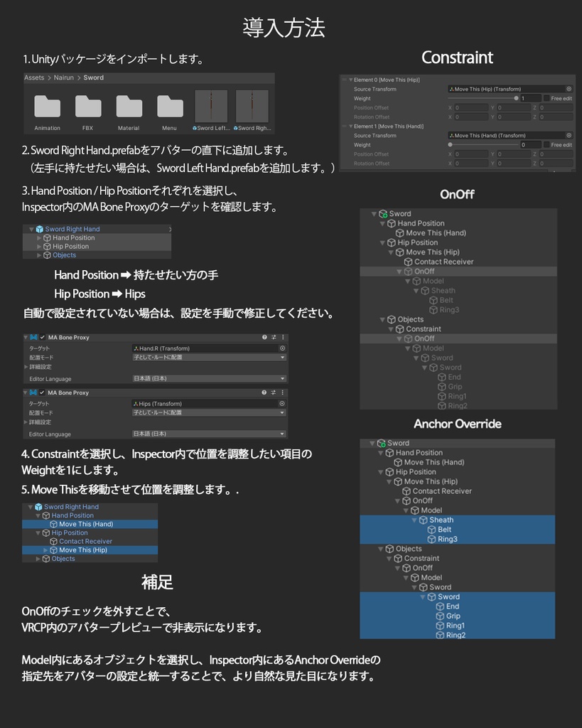Click the Hand.R Transform target field
This screenshot has width=582, height=728.
(x=205, y=348)
